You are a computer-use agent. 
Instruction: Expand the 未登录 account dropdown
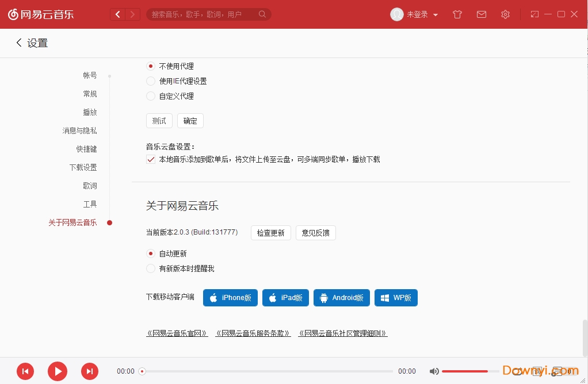[421, 14]
